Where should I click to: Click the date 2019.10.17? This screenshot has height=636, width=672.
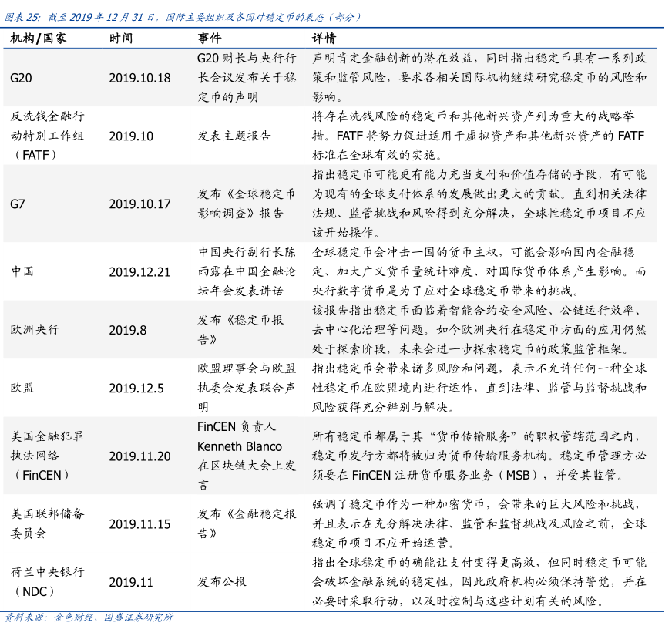coord(139,204)
